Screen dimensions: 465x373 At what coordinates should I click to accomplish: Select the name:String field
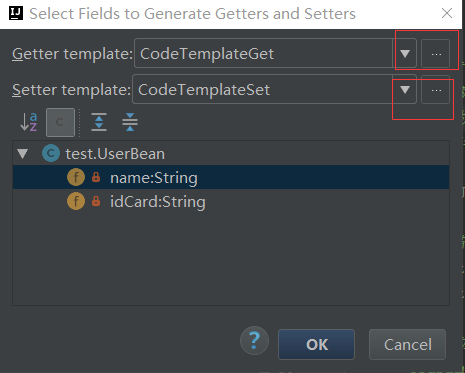[x=231, y=178]
